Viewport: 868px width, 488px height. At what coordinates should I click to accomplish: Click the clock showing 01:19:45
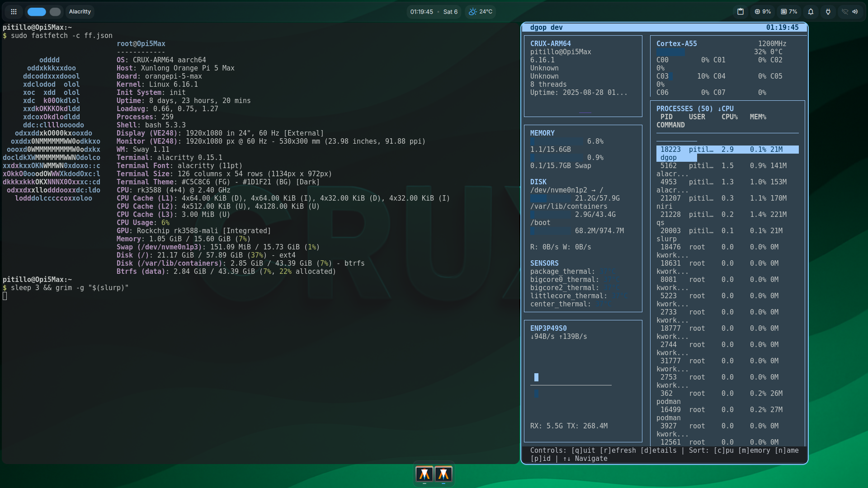pyautogui.click(x=421, y=12)
